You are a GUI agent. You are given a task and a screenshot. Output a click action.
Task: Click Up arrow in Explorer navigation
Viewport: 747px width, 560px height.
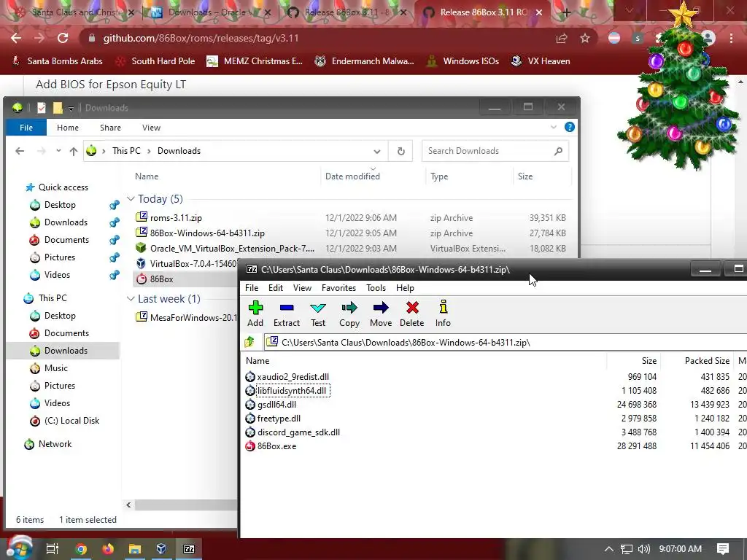[74, 151]
